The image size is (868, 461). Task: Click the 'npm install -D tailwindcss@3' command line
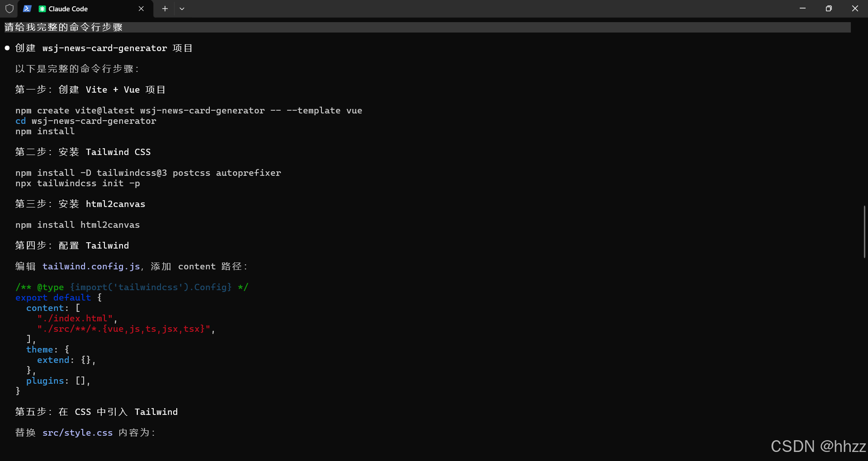(148, 173)
